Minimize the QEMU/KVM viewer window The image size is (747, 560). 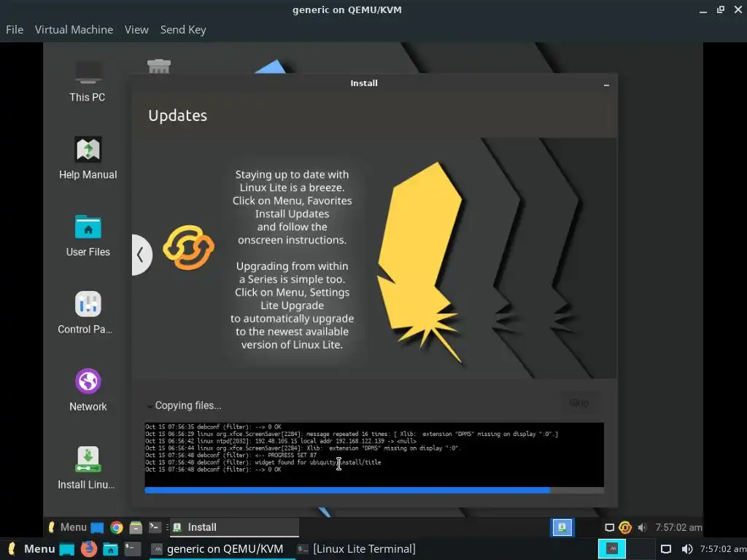point(703,10)
